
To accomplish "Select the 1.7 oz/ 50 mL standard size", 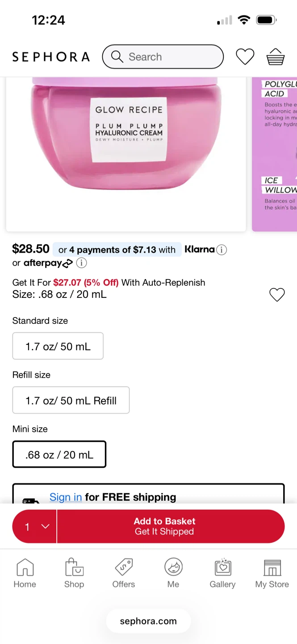I will [58, 346].
